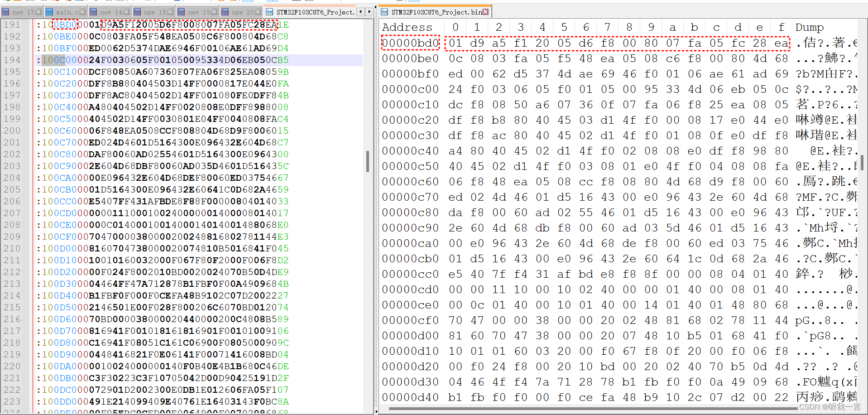Click address 00000d40 in hex view

pyautogui.click(x=410, y=397)
